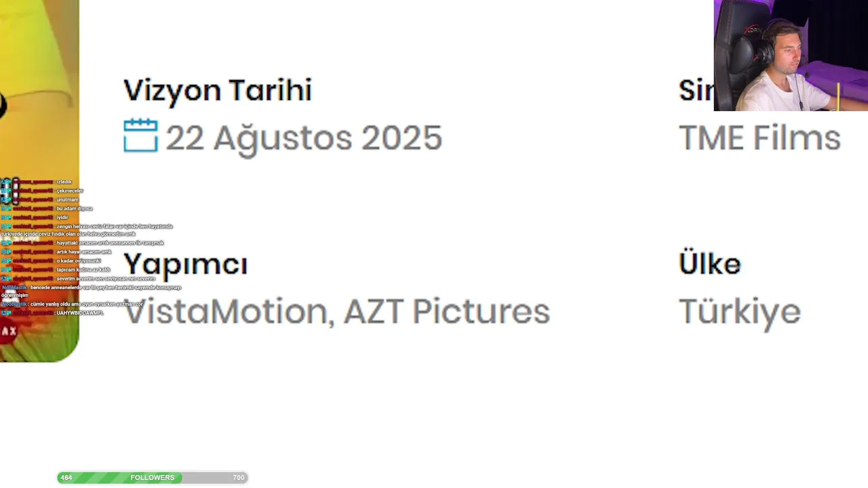This screenshot has width=868, height=488.
Task: Click the Türkiye country value
Action: (739, 312)
